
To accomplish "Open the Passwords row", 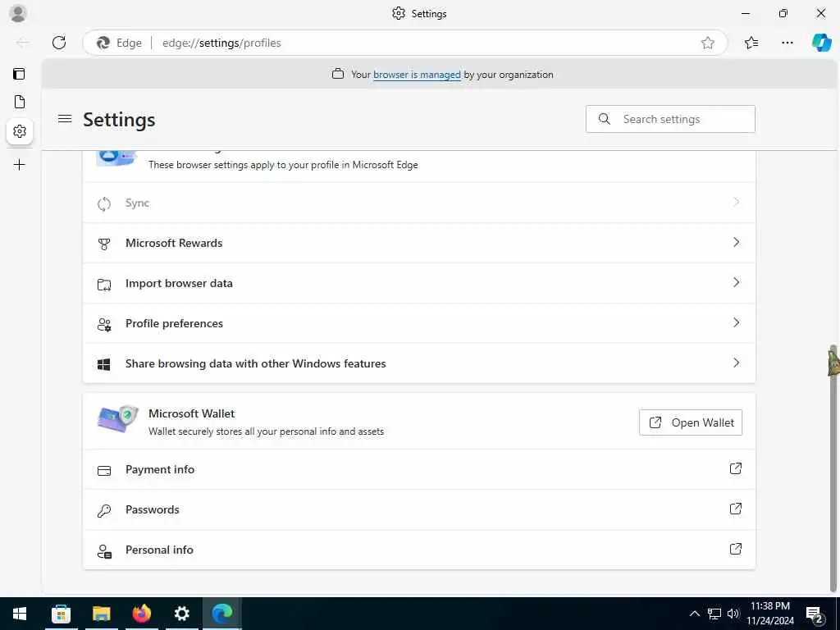I will (419, 509).
